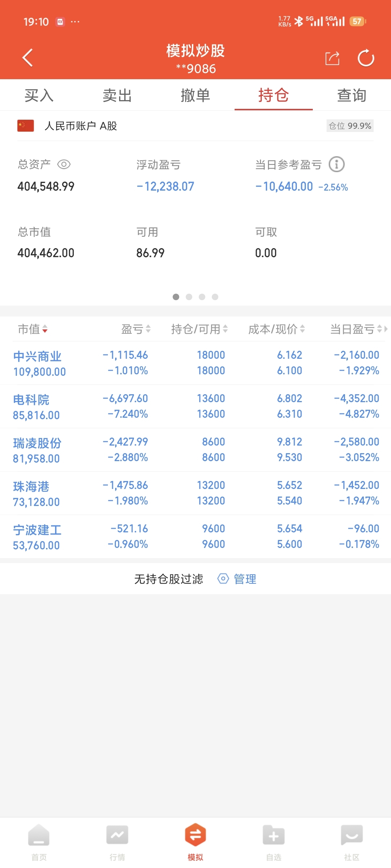Open the 管理 hexagon settings icon
391x868 pixels.
[223, 579]
